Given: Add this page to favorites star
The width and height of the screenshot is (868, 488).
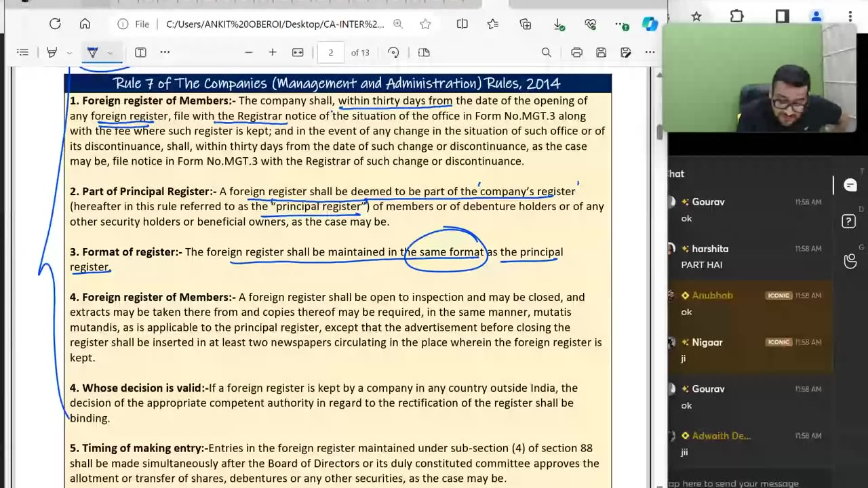Looking at the screenshot, I should [425, 24].
